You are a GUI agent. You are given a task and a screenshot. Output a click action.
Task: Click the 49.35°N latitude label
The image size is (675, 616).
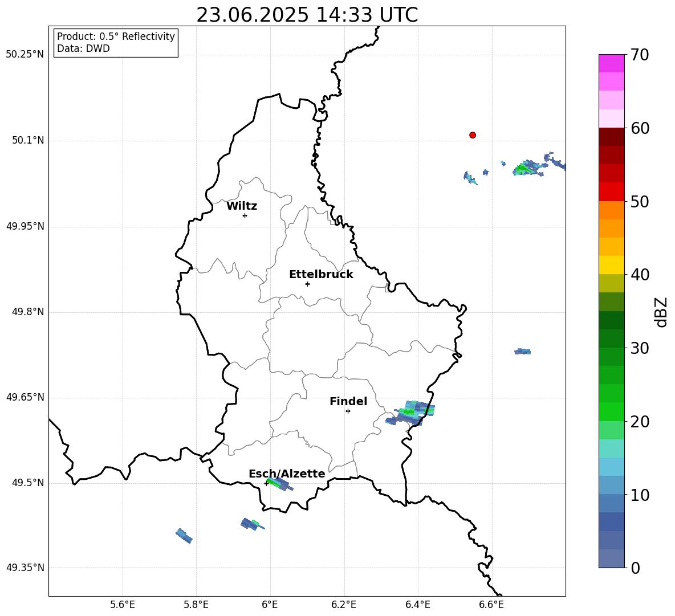coord(25,568)
